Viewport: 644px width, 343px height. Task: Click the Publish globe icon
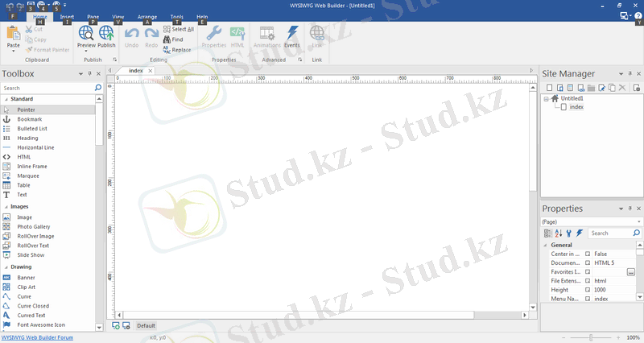pyautogui.click(x=106, y=33)
